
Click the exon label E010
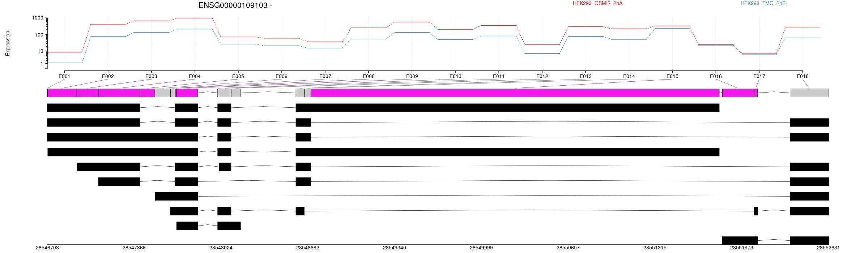[455, 76]
